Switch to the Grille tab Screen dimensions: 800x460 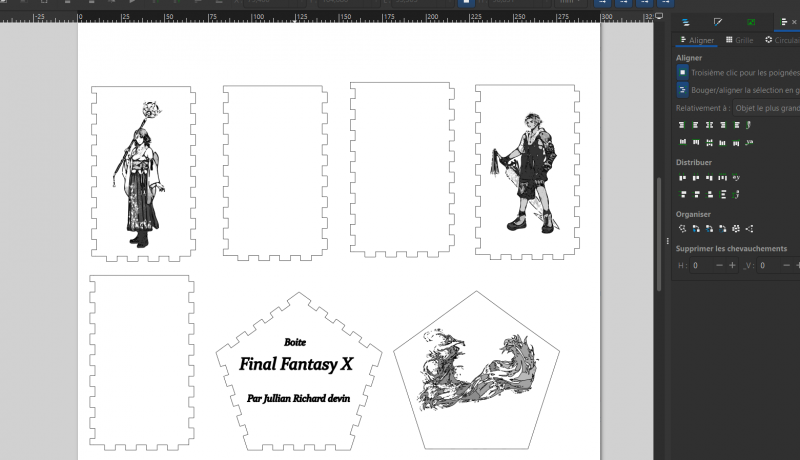coord(739,40)
